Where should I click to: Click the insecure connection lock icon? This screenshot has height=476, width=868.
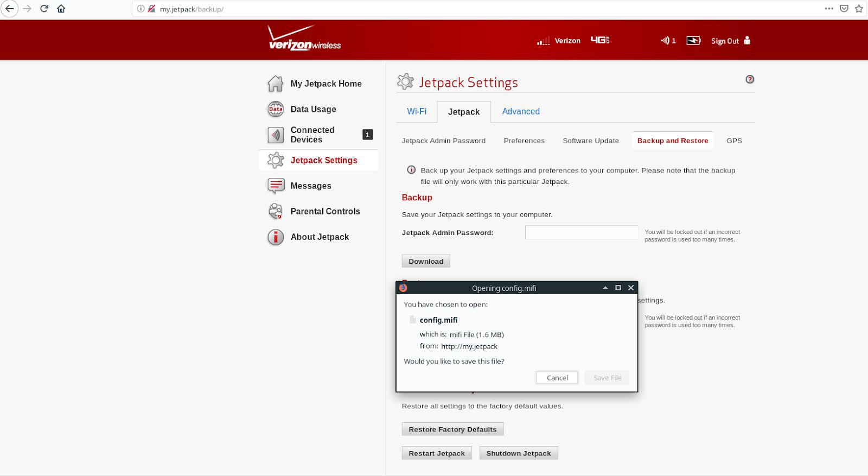(151, 9)
